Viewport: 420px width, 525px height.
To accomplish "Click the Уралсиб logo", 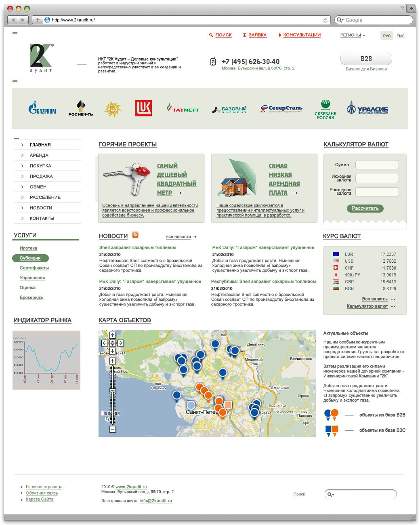I will 367,108.
